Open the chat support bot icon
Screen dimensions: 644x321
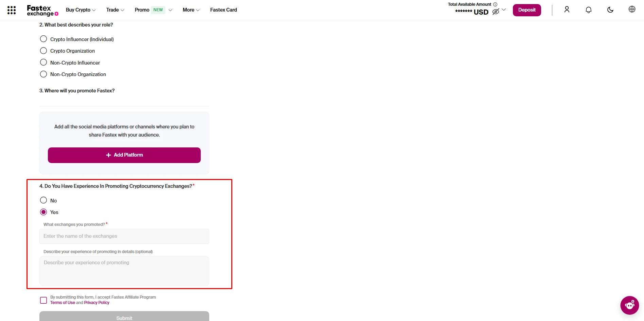click(x=629, y=305)
